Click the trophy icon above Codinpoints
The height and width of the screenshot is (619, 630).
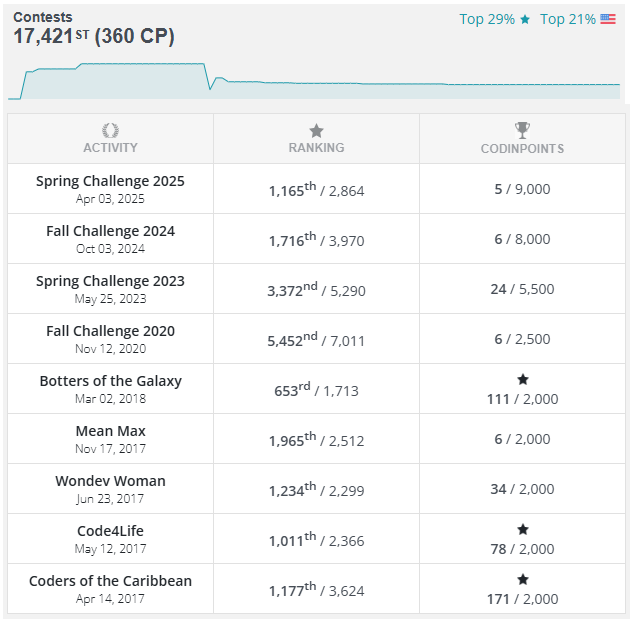522,130
